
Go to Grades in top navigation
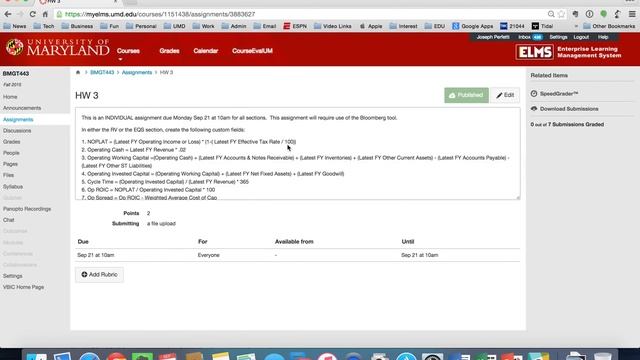[169, 51]
